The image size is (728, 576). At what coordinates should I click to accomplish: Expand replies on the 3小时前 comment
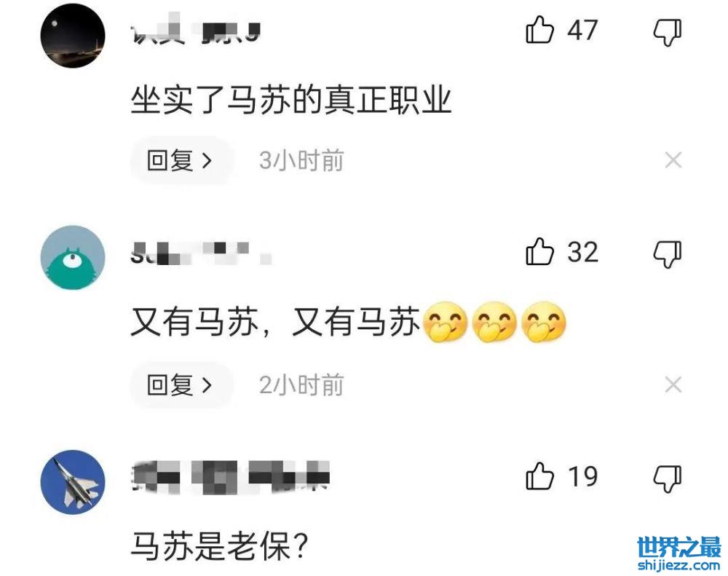tap(181, 161)
